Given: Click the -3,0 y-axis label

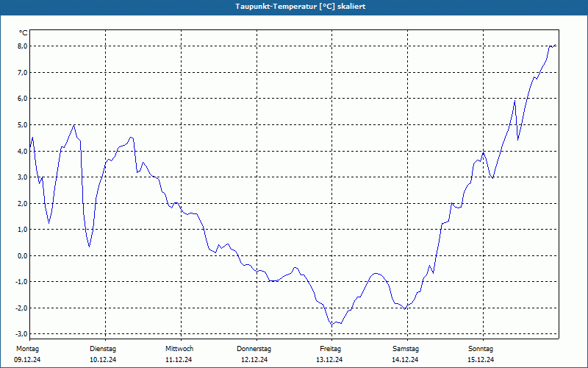Looking at the screenshot, I should (21, 334).
